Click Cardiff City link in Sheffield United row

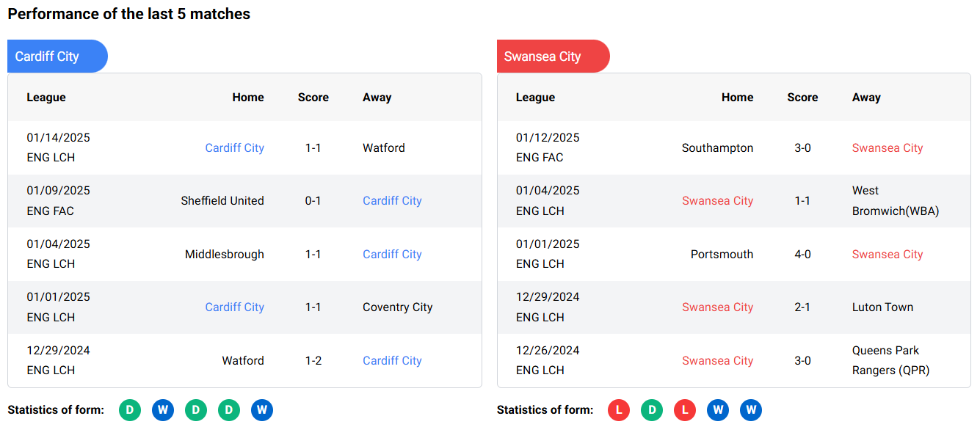(392, 201)
